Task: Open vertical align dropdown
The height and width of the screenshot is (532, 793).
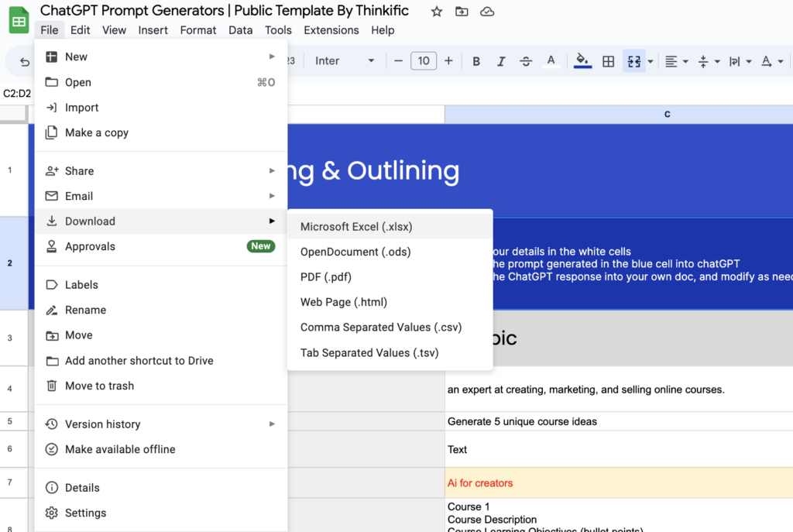Action: [709, 61]
